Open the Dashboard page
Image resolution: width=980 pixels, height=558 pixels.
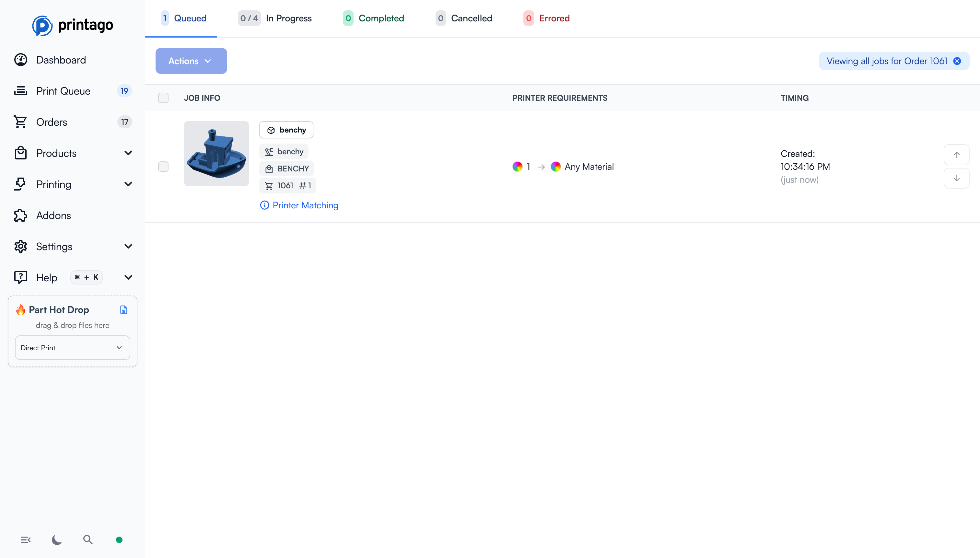(x=61, y=60)
